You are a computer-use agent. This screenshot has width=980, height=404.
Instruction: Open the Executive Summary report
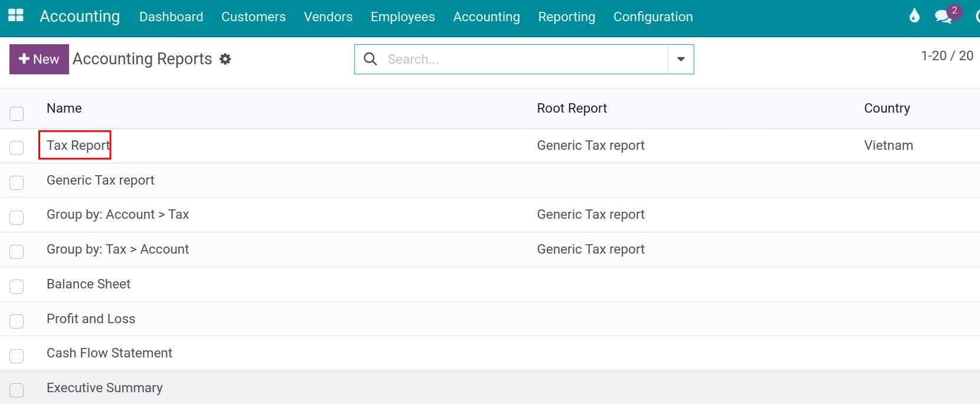[104, 387]
